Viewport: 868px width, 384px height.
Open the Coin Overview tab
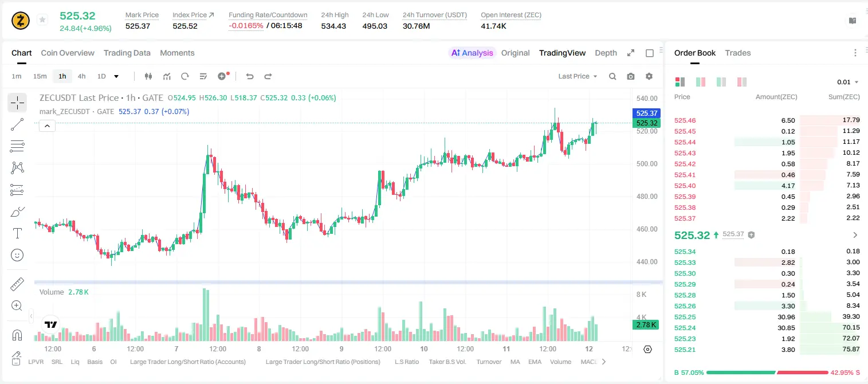click(68, 53)
